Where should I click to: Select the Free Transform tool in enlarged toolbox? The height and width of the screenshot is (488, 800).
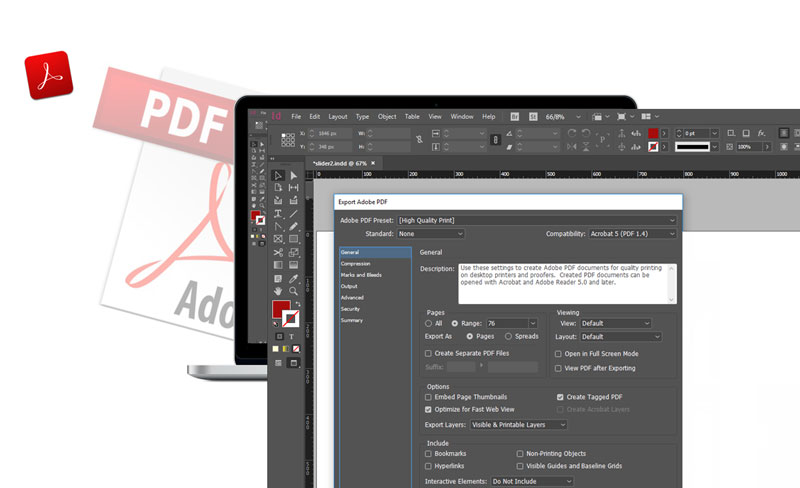(293, 252)
